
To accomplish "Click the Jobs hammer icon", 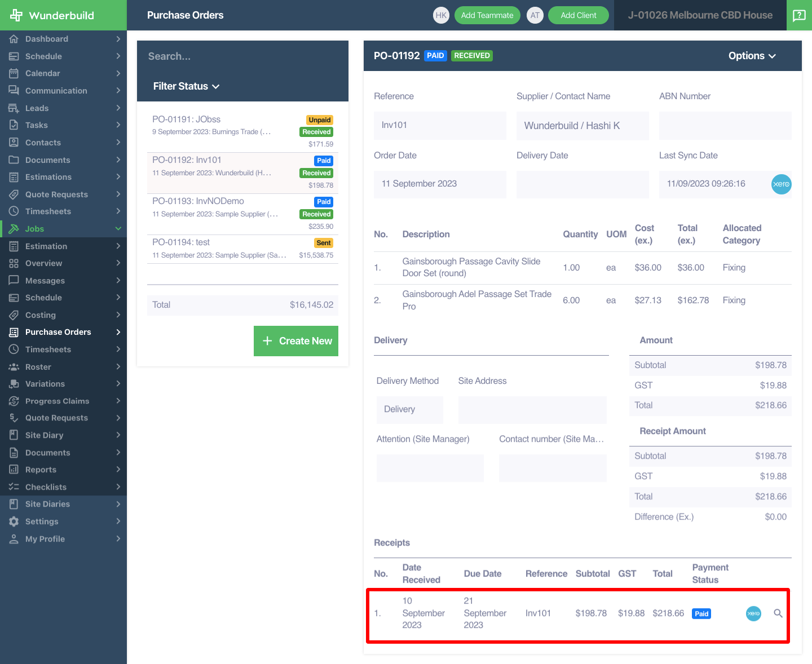I will pyautogui.click(x=14, y=229).
